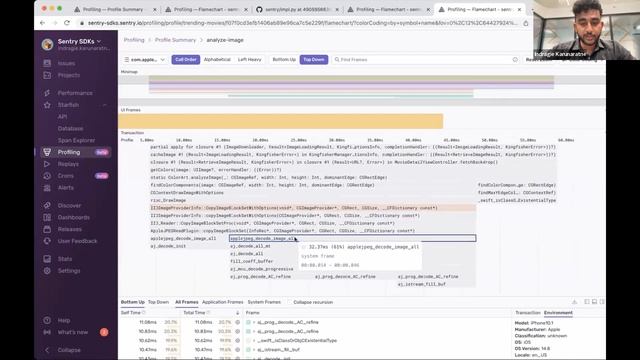Open Dashboards icon in sidebar

[47, 217]
